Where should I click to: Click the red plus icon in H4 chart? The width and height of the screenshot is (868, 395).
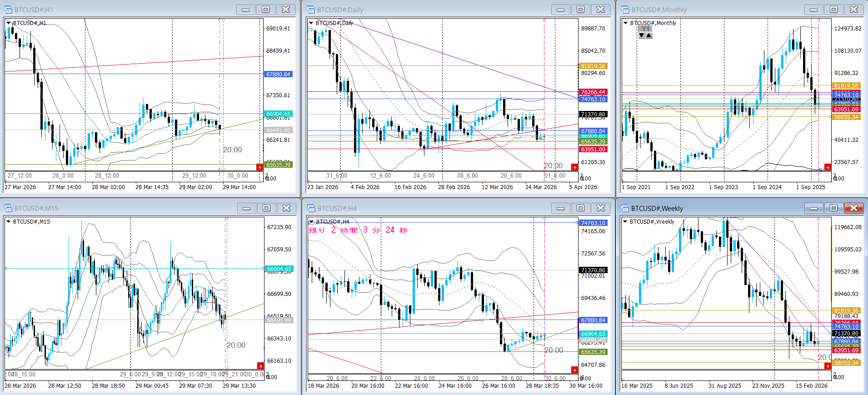pos(574,370)
